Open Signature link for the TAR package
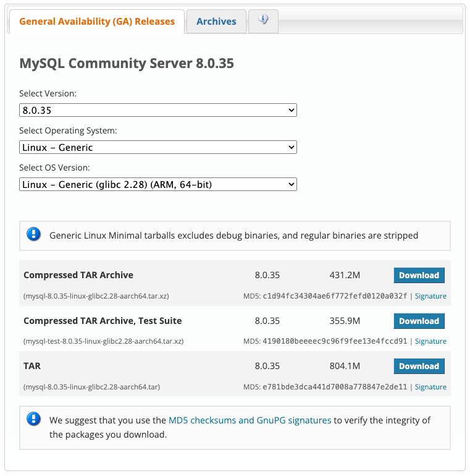 tap(430, 387)
